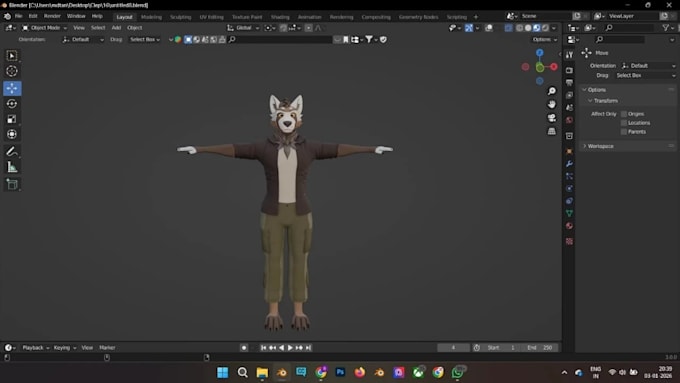Open Drag Select Box dropdown in the properties panel

click(x=645, y=75)
